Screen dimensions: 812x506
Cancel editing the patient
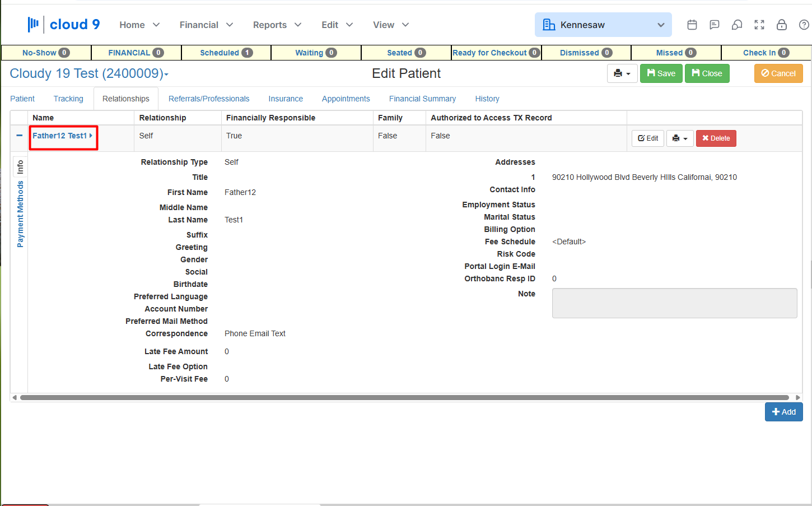pos(778,73)
